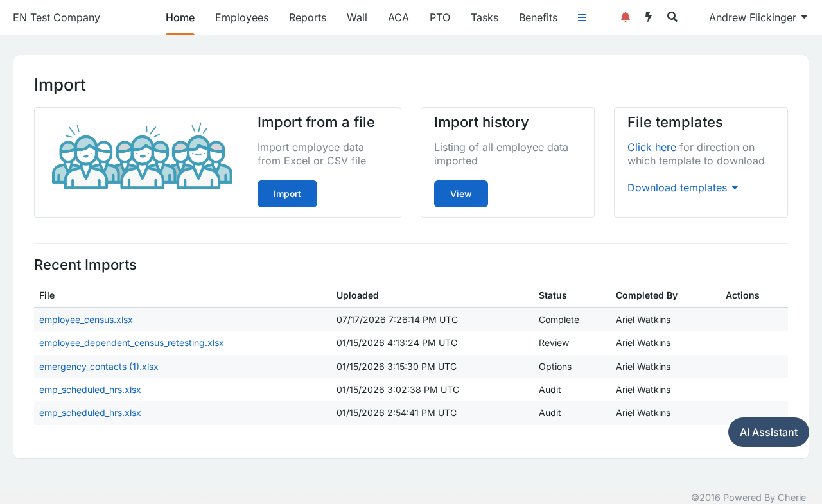Viewport: 822px width, 504px height.
Task: Click the File column header
Action: [x=47, y=295]
